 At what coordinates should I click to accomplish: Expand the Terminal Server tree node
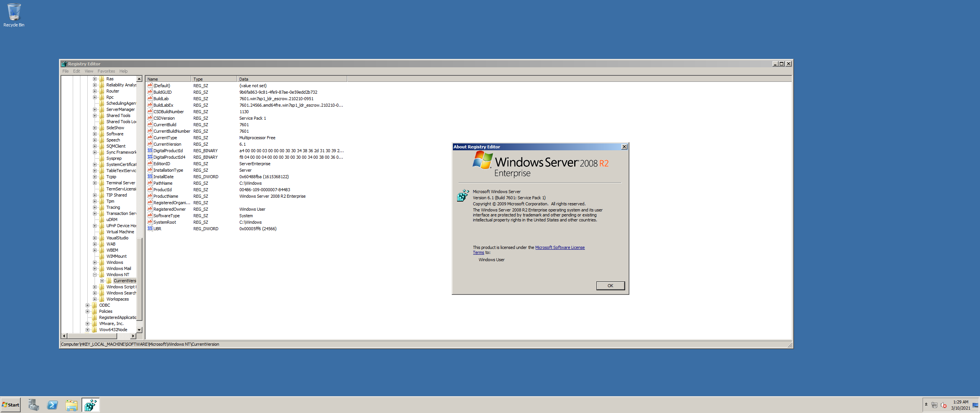[95, 183]
